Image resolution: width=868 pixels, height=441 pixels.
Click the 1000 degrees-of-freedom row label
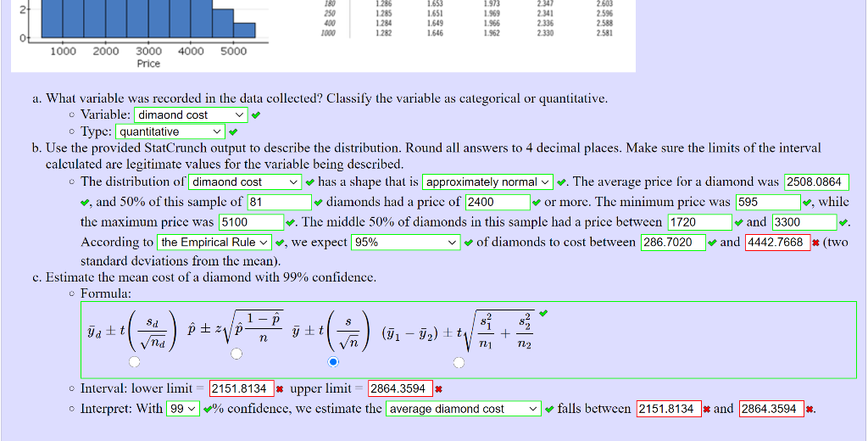coord(328,33)
